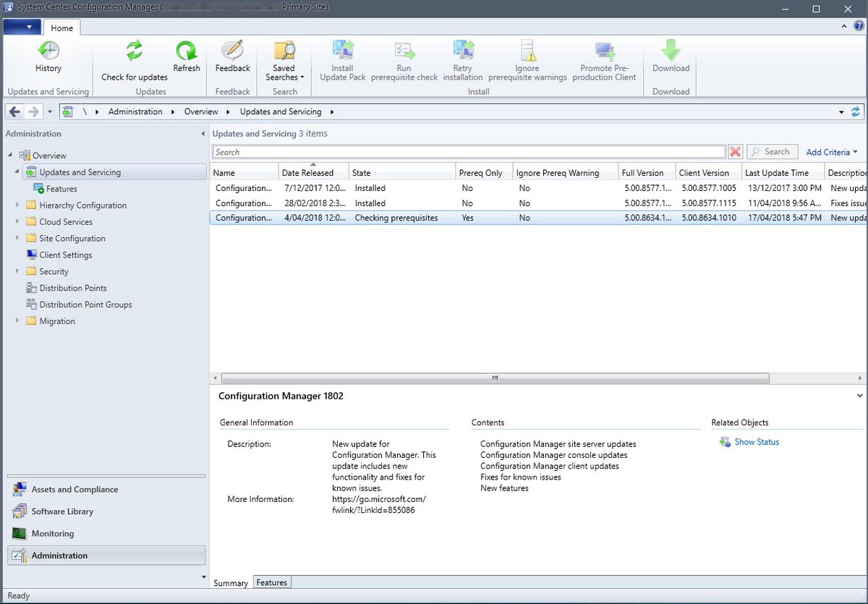This screenshot has width=868, height=604.
Task: Download the selected update
Action: [x=670, y=58]
